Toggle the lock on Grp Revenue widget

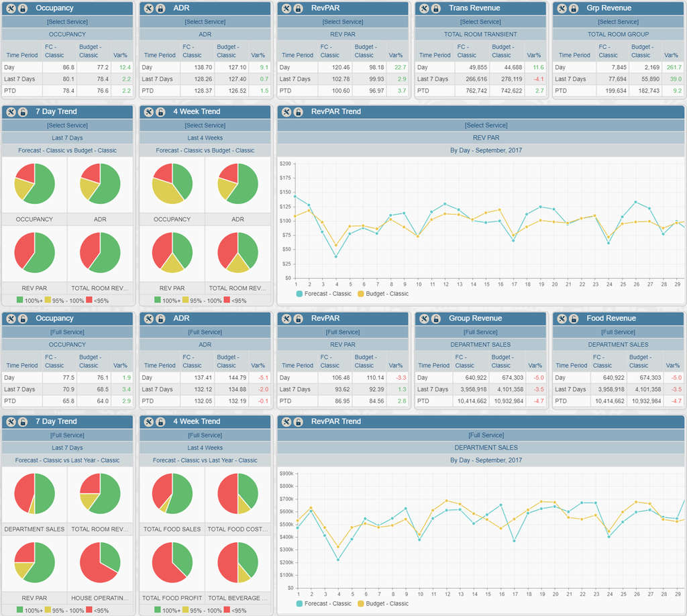574,8
